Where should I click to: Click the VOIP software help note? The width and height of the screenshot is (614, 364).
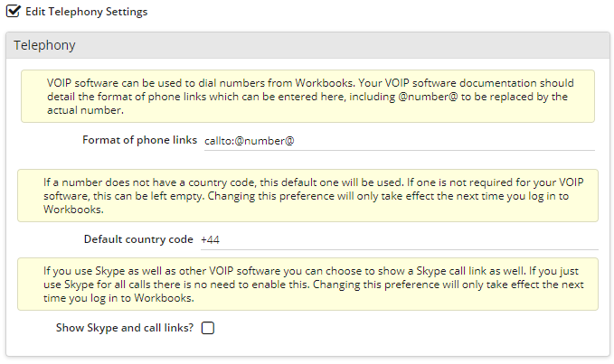(307, 96)
